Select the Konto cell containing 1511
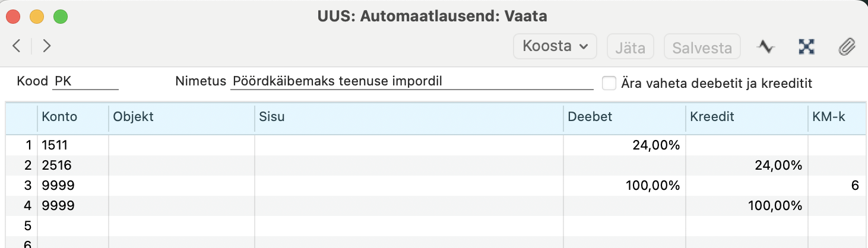Viewport: 868px width, 248px height. 73,145
